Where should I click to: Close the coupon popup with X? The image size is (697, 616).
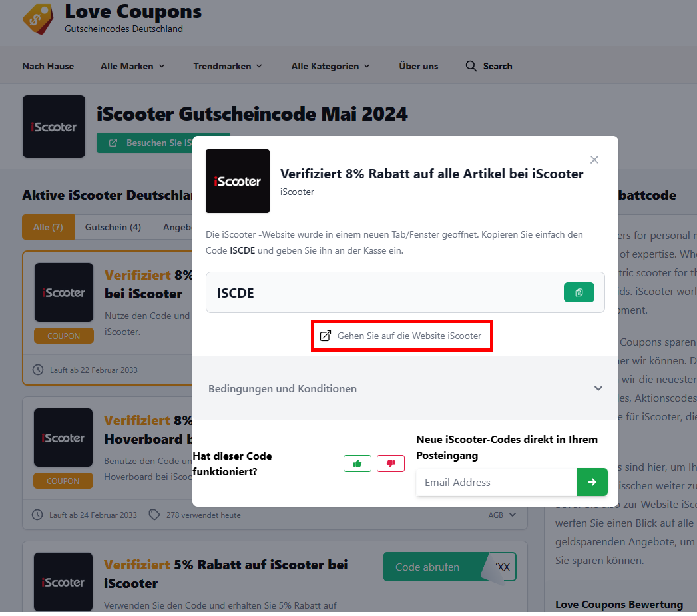(594, 160)
